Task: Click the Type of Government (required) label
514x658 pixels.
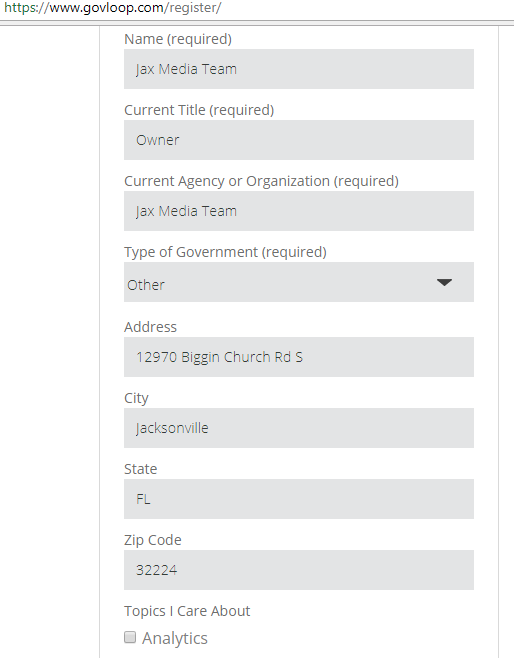Action: pyautogui.click(x=225, y=252)
